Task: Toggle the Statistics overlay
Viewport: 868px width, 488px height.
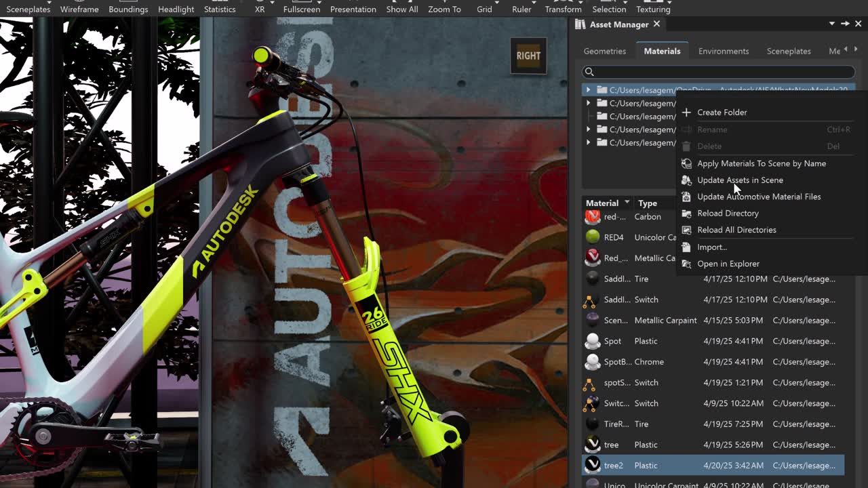Action: tap(220, 9)
